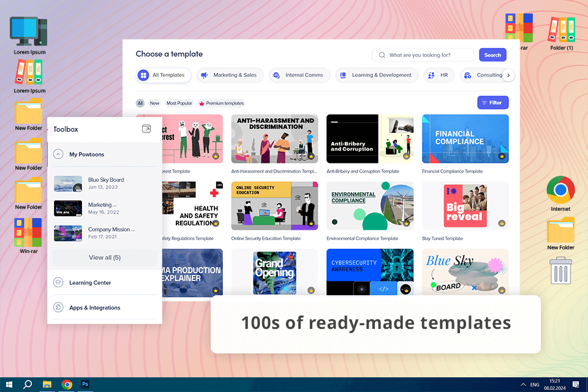This screenshot has height=392, width=588.
Task: Click the taskbar search icon
Action: (28, 385)
